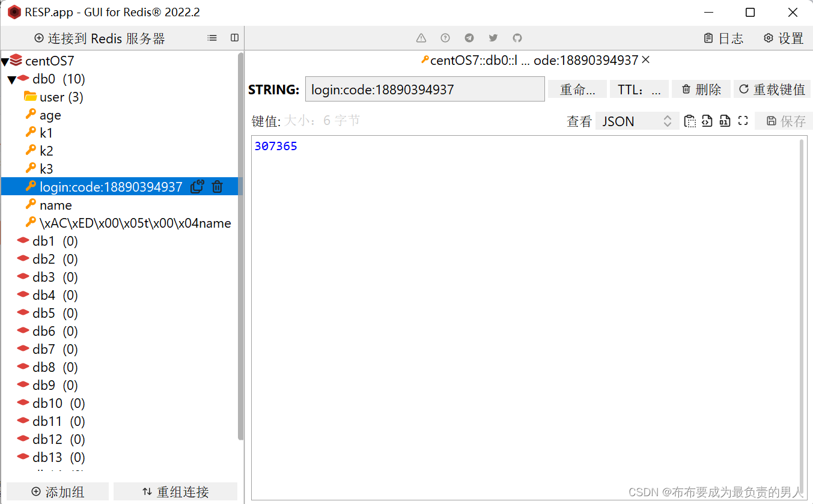Collapse the db0 database node

[12, 79]
